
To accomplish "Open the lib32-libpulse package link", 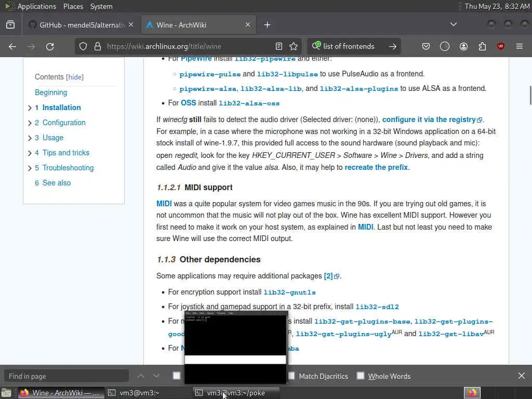I will click(x=287, y=74).
